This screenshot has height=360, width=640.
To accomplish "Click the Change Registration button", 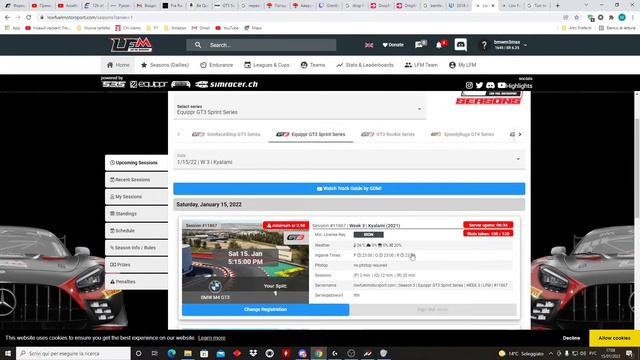I will click(x=265, y=309).
